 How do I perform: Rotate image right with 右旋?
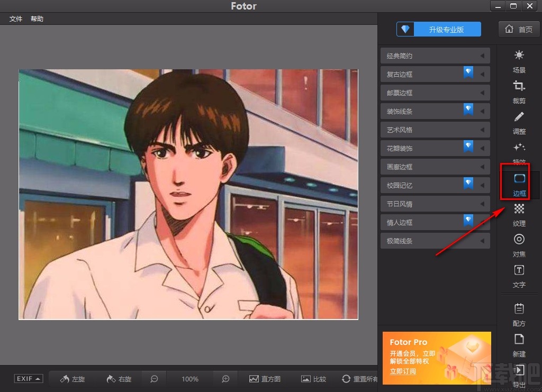pos(119,379)
